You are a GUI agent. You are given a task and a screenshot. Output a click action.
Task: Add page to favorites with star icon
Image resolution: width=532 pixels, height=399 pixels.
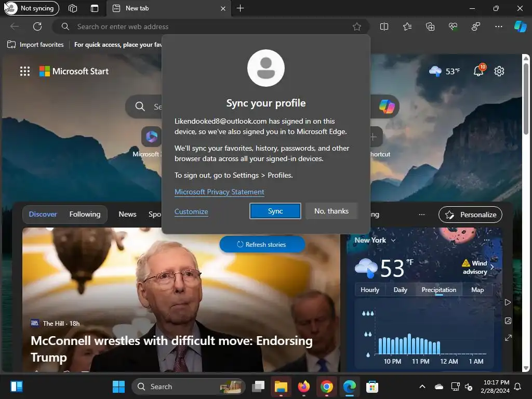(356, 26)
